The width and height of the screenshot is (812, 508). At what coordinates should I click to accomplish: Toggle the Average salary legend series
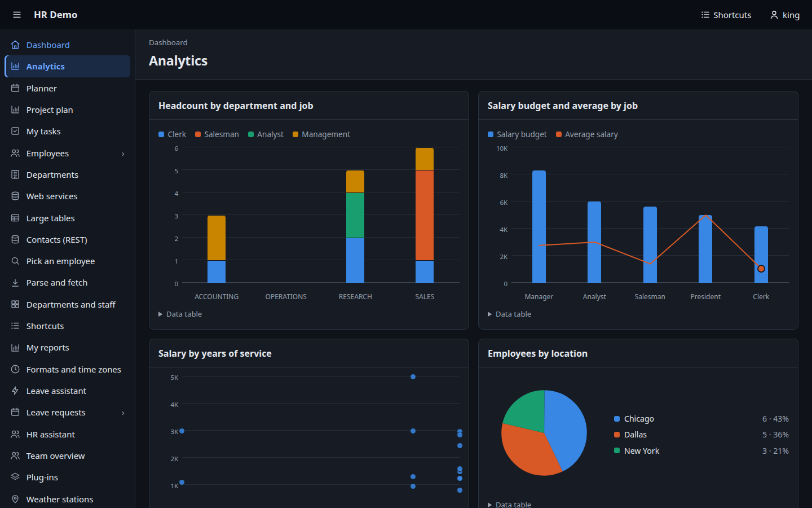(587, 134)
